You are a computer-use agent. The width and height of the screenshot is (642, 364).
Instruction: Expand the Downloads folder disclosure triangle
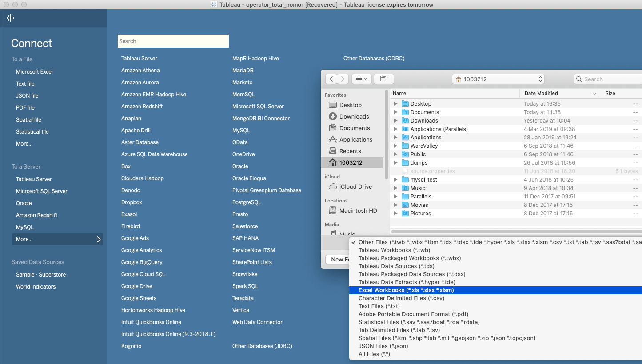pyautogui.click(x=396, y=121)
